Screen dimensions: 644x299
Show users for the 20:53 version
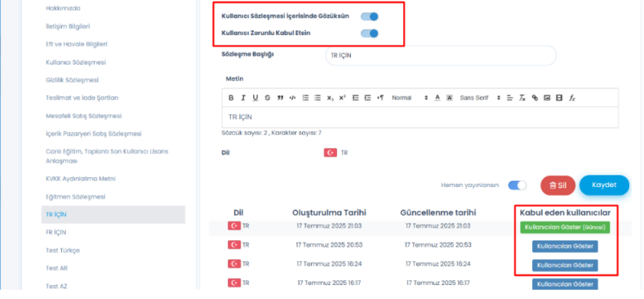click(x=565, y=247)
